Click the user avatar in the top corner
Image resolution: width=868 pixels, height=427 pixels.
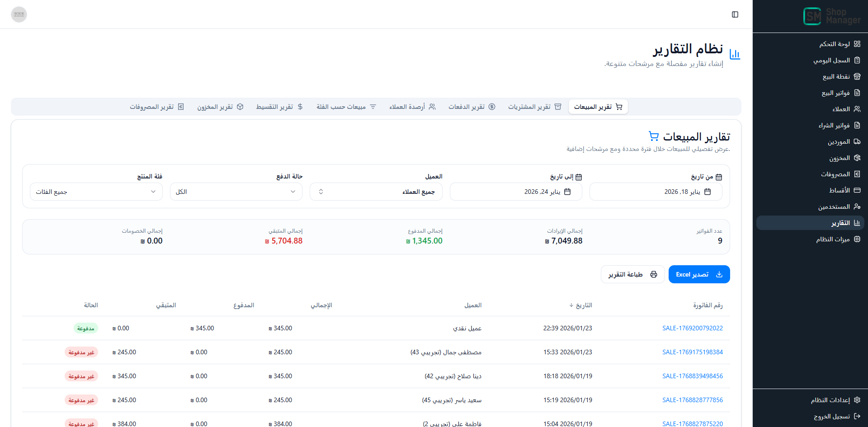click(19, 14)
